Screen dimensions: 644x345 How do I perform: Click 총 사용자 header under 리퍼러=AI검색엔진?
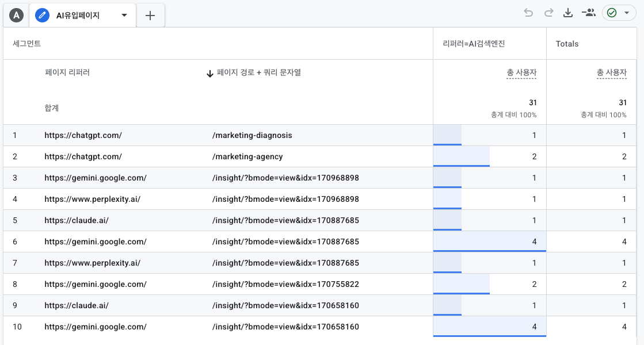(x=521, y=72)
